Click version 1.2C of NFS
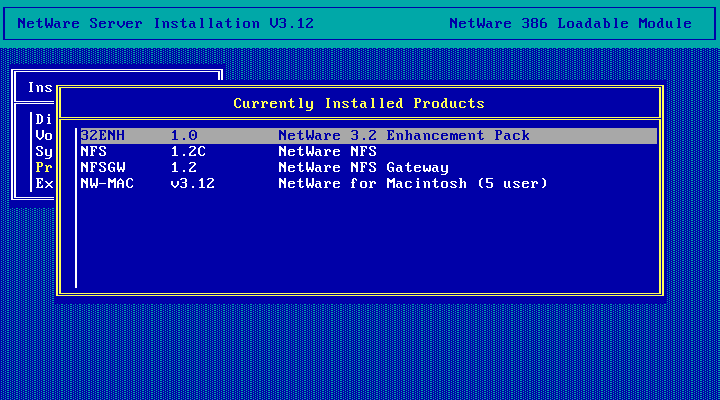 click(188, 152)
